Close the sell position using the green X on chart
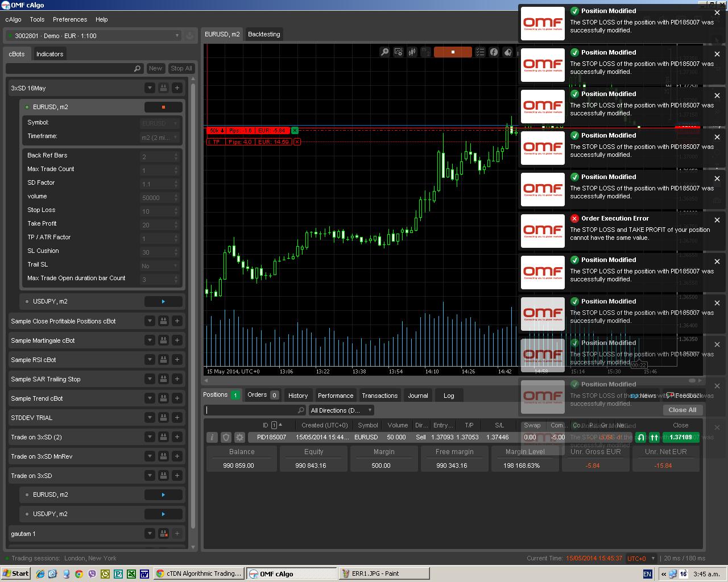Screen dimensions: 728x582 [295, 131]
